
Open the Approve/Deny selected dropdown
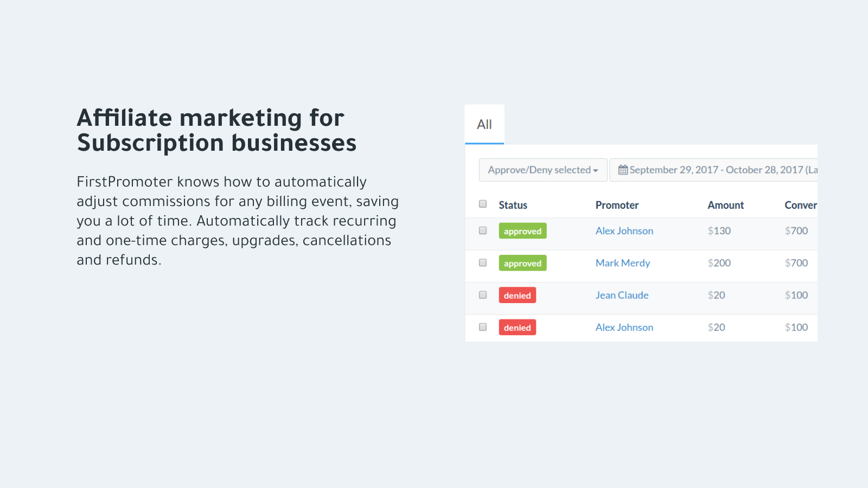click(542, 170)
